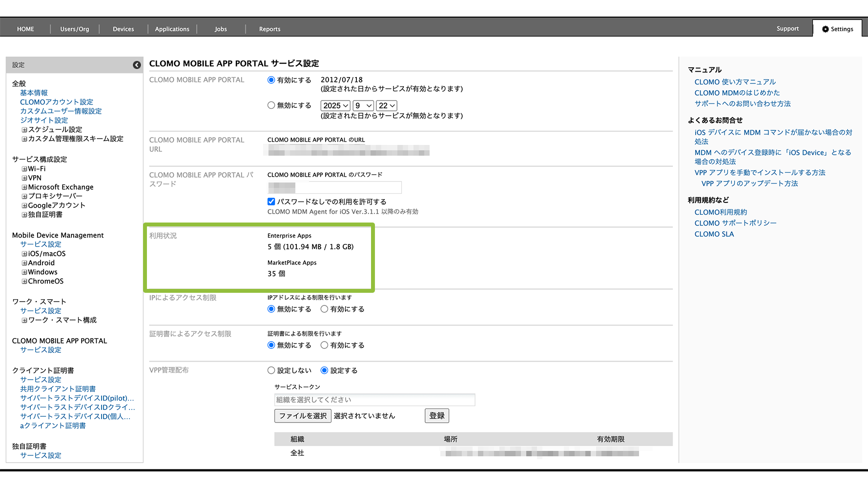Screen dimensions: 868x488
Task: Expand the ChromeOS plus icon
Action: point(24,282)
